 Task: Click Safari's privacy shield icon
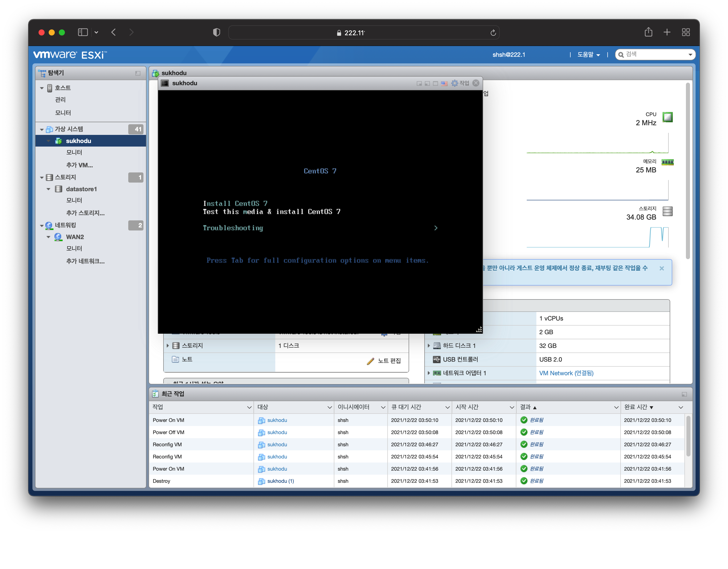[216, 32]
